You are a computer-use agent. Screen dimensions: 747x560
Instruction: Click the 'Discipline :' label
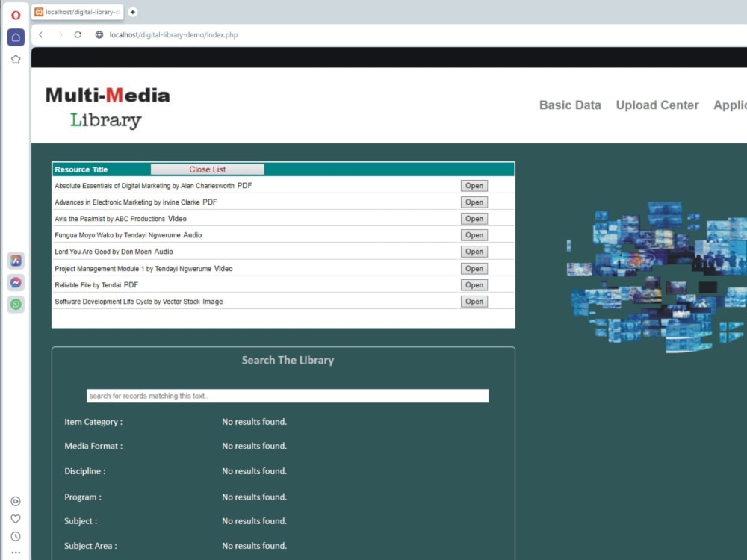85,471
